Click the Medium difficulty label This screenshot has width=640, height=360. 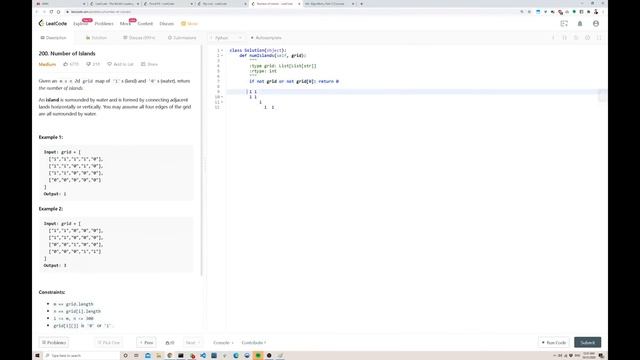47,64
